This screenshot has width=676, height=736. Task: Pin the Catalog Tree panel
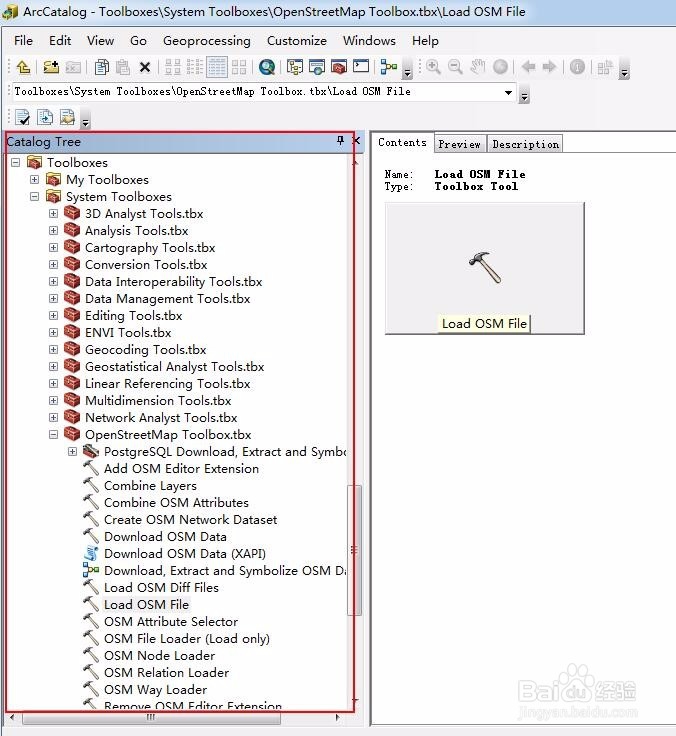click(340, 140)
